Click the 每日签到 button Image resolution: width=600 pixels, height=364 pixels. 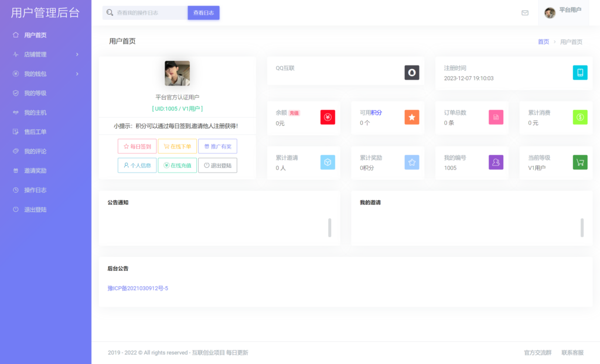point(137,146)
